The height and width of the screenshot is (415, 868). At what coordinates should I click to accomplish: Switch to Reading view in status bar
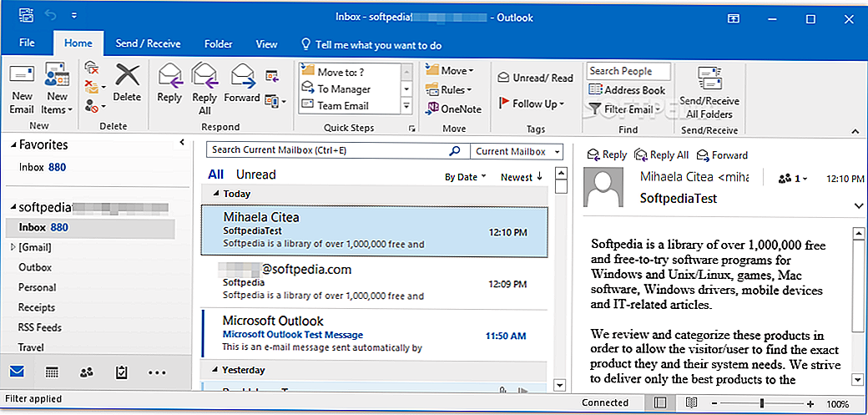tap(691, 402)
